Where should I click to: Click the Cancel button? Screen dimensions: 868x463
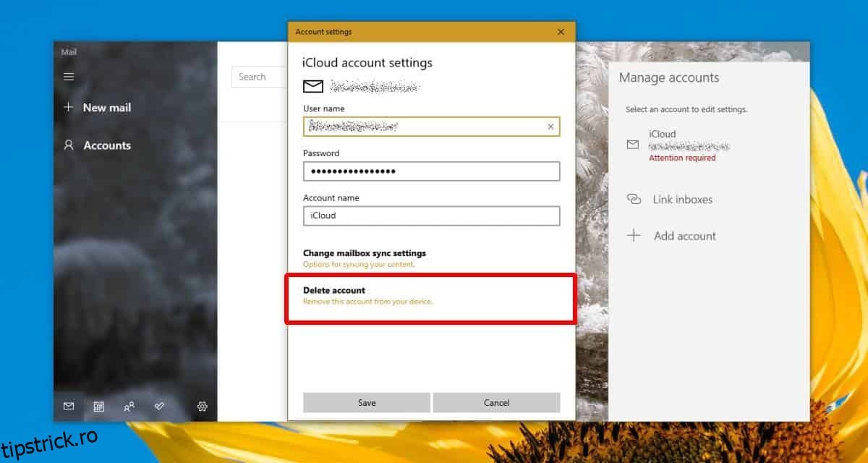(x=497, y=403)
